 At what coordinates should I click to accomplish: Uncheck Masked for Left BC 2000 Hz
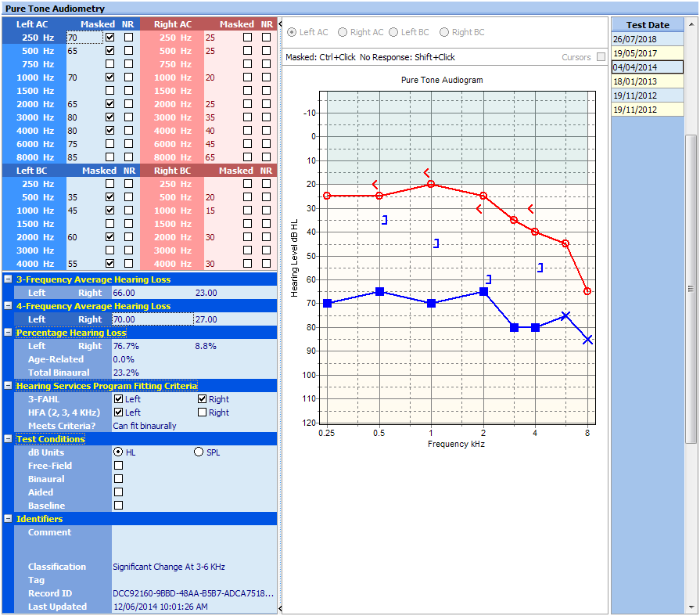109,237
